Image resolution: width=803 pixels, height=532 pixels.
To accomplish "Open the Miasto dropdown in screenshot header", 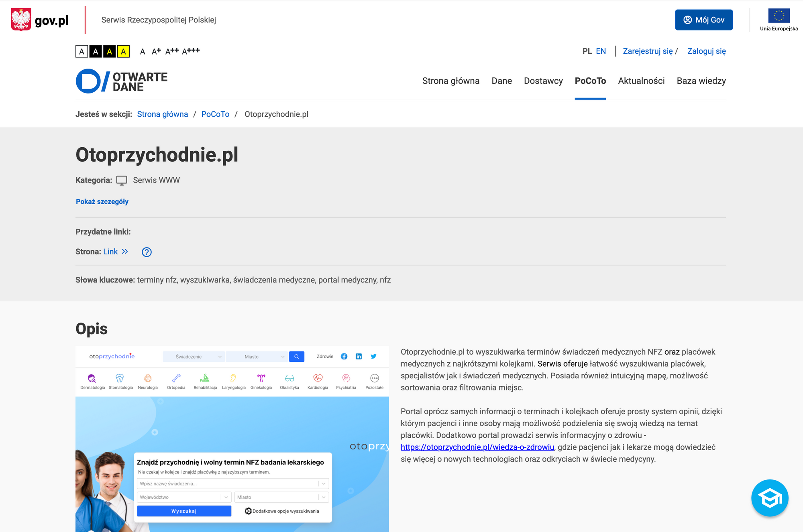I will [x=256, y=357].
